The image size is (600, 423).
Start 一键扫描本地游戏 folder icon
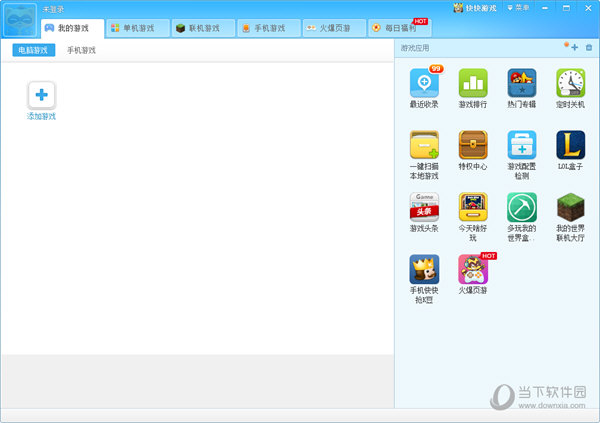point(424,145)
